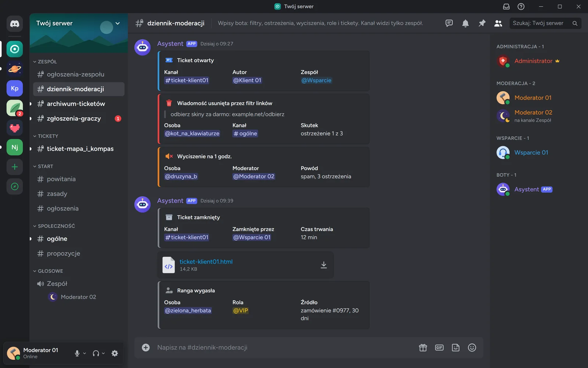
Task: Open the help icon
Action: point(521,7)
